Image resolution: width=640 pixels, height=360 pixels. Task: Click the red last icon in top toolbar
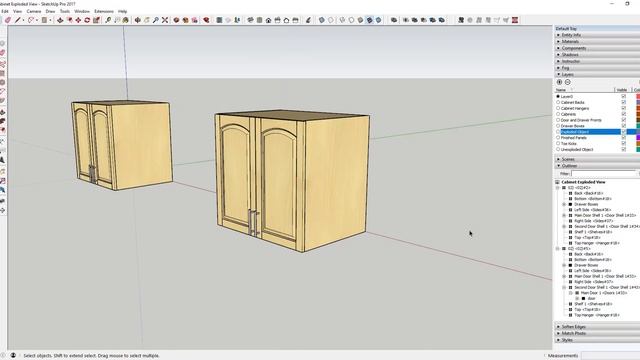point(515,20)
